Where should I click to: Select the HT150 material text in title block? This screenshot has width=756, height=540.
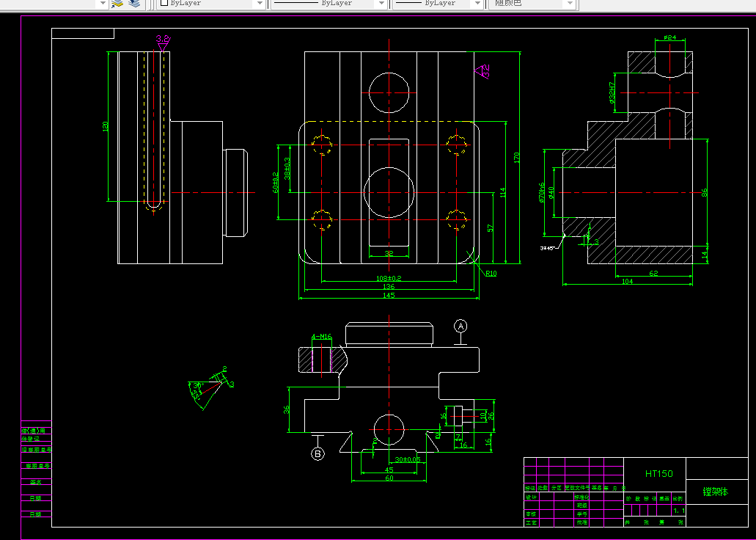click(x=658, y=474)
